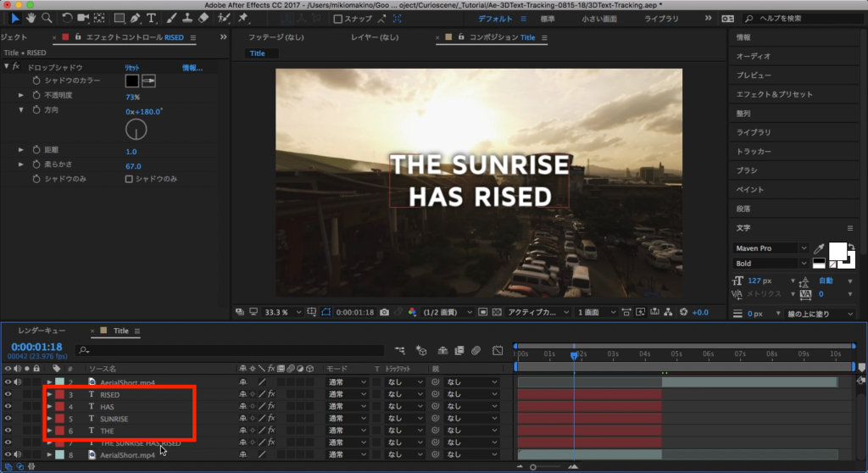
Task: Check the シャドウのみ checkbox
Action: click(x=129, y=179)
